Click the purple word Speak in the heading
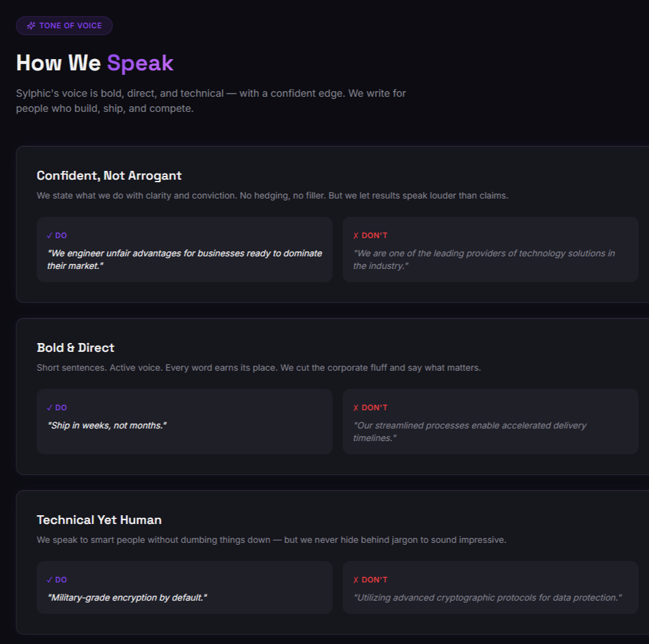 coord(140,63)
